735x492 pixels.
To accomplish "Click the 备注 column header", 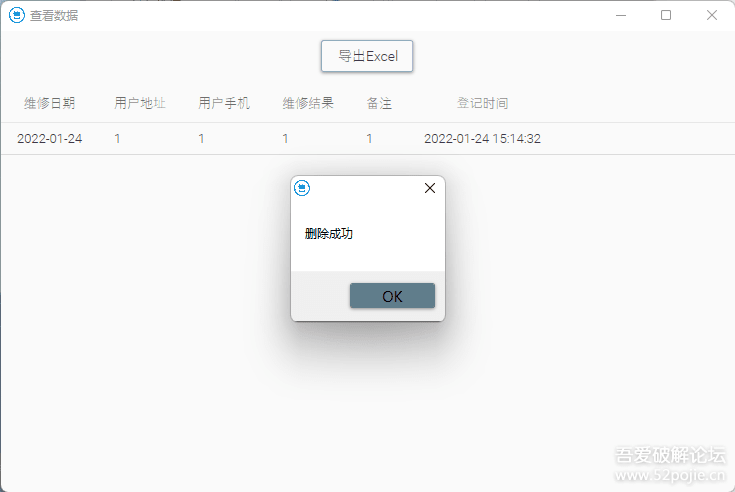I will pyautogui.click(x=379, y=103).
